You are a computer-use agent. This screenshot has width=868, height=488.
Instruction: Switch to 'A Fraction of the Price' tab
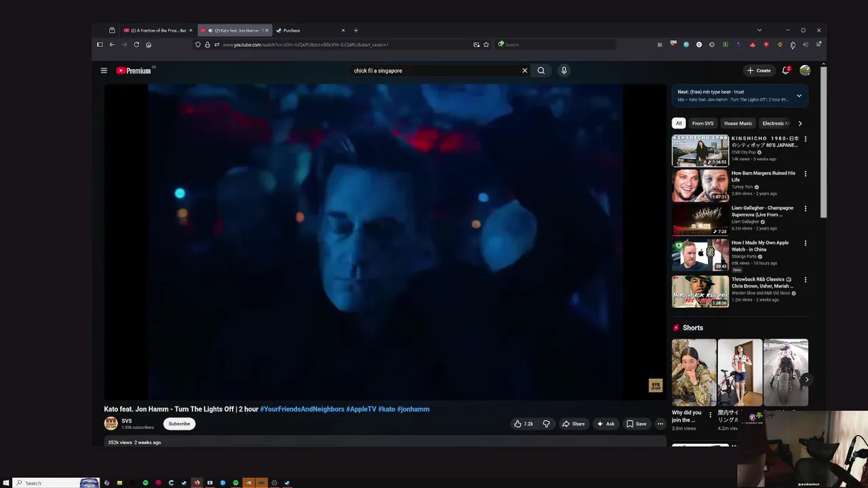(x=158, y=30)
